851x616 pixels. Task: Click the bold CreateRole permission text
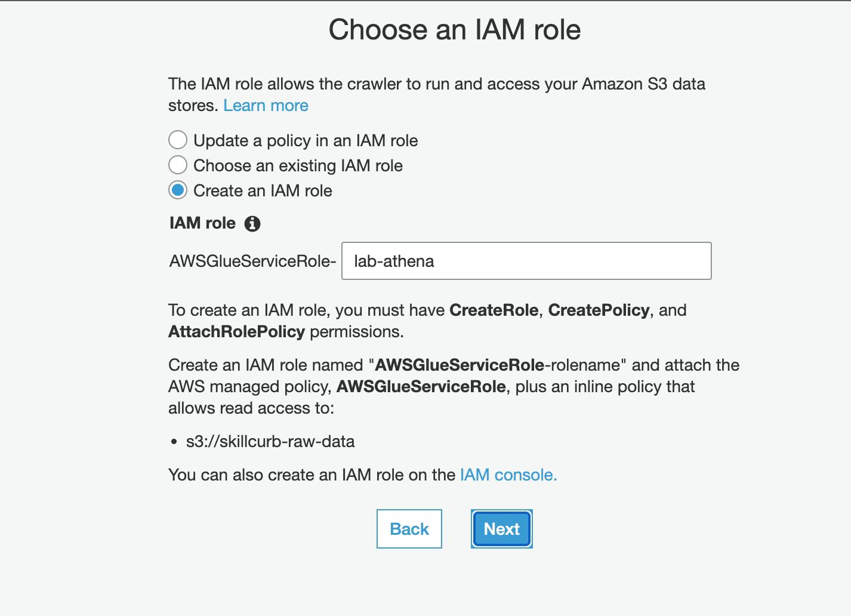(x=494, y=310)
